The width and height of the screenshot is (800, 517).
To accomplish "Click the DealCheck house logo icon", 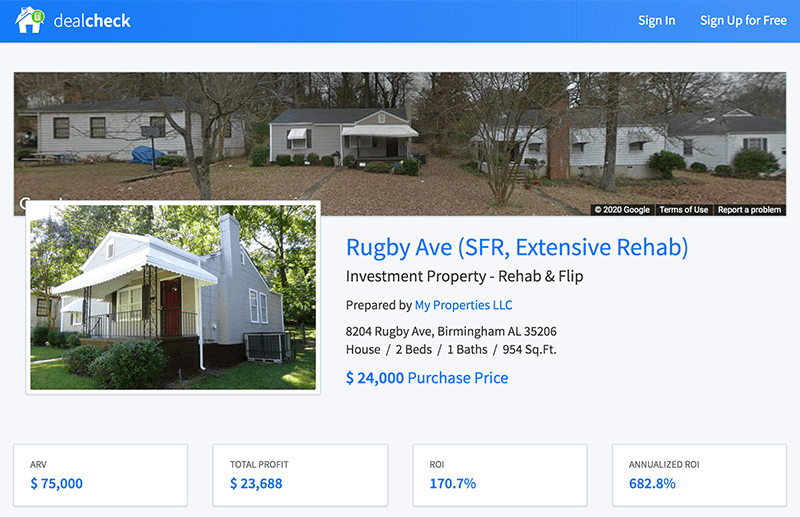I will 30,20.
